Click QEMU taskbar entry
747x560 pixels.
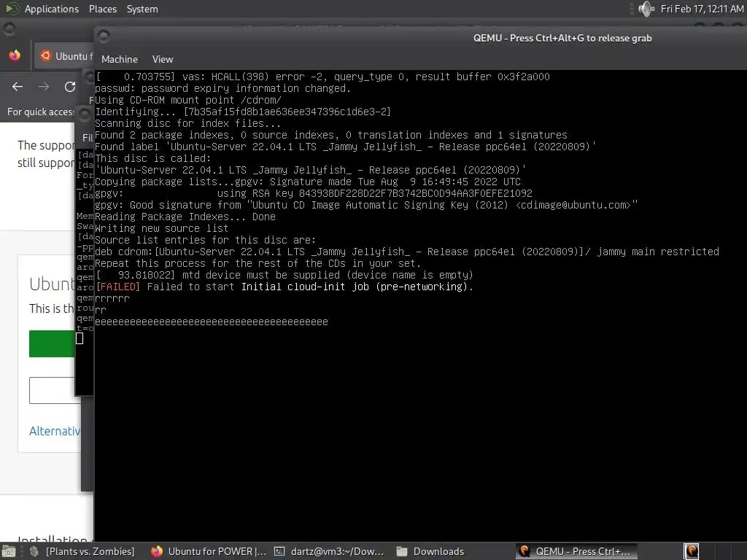click(576, 551)
